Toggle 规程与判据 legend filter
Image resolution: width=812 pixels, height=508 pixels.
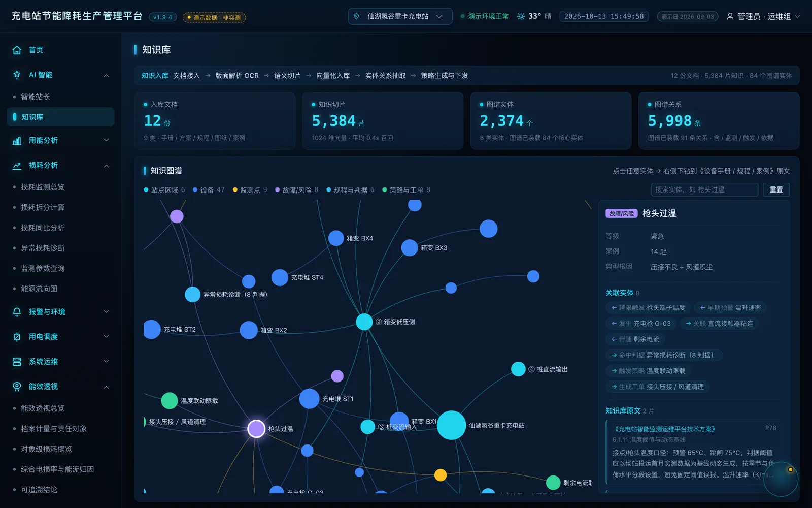click(350, 190)
